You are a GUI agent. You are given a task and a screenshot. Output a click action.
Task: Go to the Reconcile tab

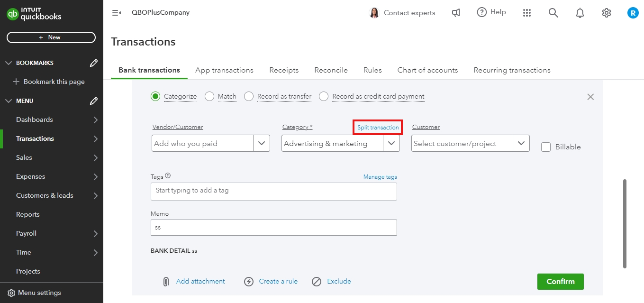[x=331, y=70]
